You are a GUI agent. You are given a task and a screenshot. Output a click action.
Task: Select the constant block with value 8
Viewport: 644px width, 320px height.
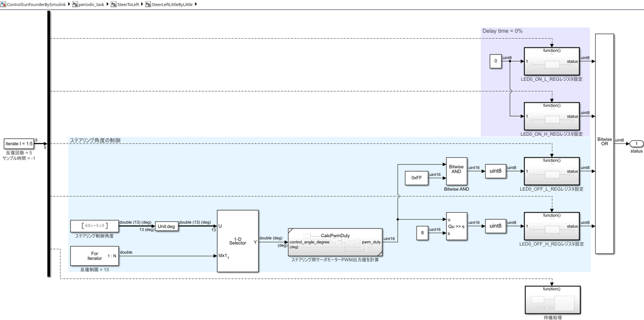[422, 233]
